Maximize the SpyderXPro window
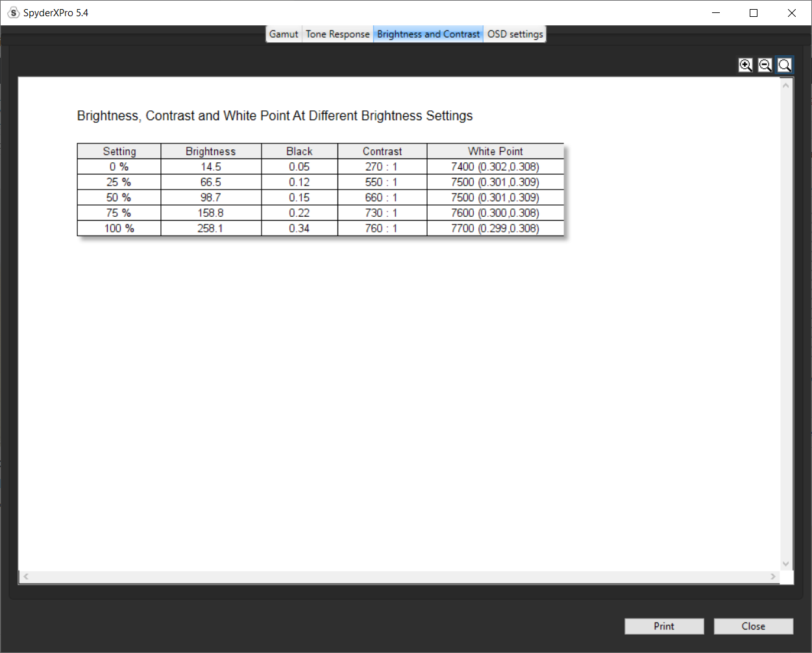This screenshot has width=812, height=653. tap(754, 12)
